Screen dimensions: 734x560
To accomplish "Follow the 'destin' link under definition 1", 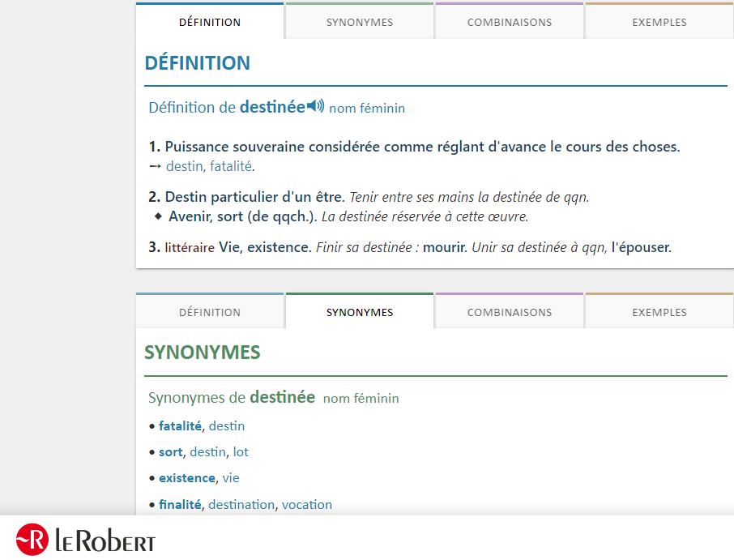I will [184, 166].
